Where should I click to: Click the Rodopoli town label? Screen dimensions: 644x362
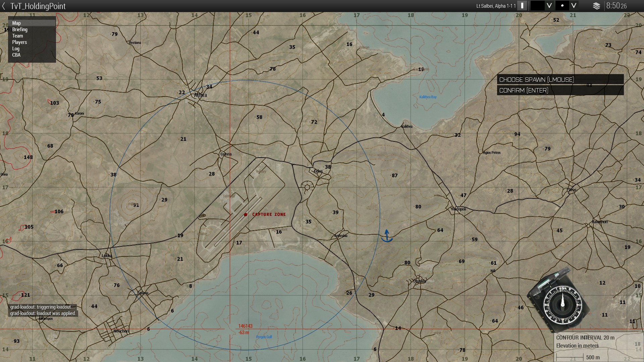(459, 209)
